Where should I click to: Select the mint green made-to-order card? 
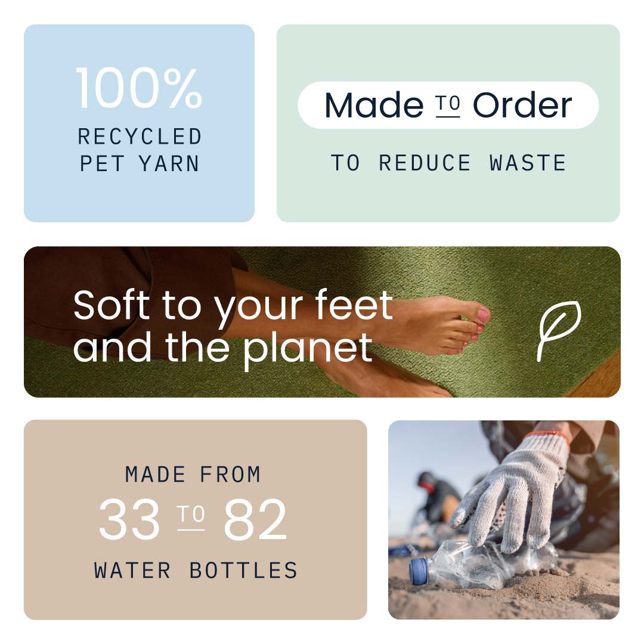tap(448, 123)
